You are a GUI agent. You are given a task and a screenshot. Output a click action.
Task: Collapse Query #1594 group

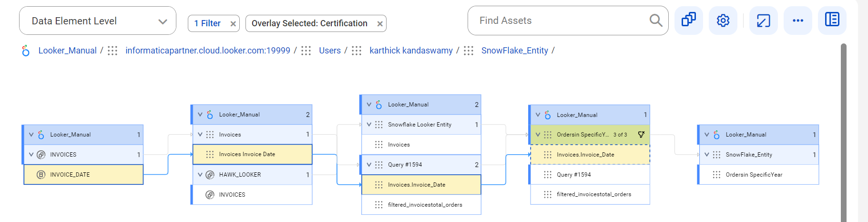pyautogui.click(x=369, y=165)
